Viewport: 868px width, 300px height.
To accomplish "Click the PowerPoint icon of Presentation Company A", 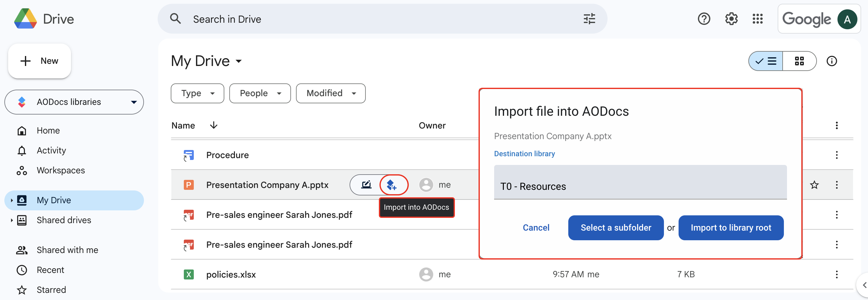I will (x=189, y=185).
